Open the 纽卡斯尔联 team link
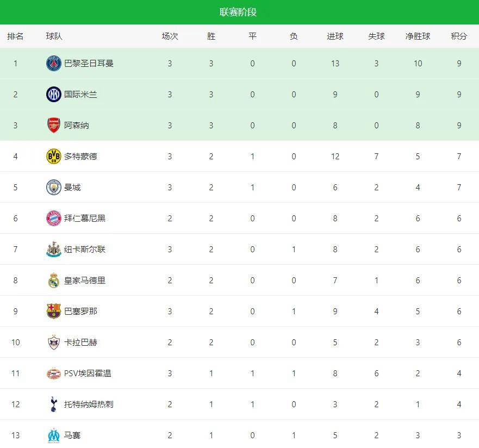The width and height of the screenshot is (479, 448). [x=85, y=250]
